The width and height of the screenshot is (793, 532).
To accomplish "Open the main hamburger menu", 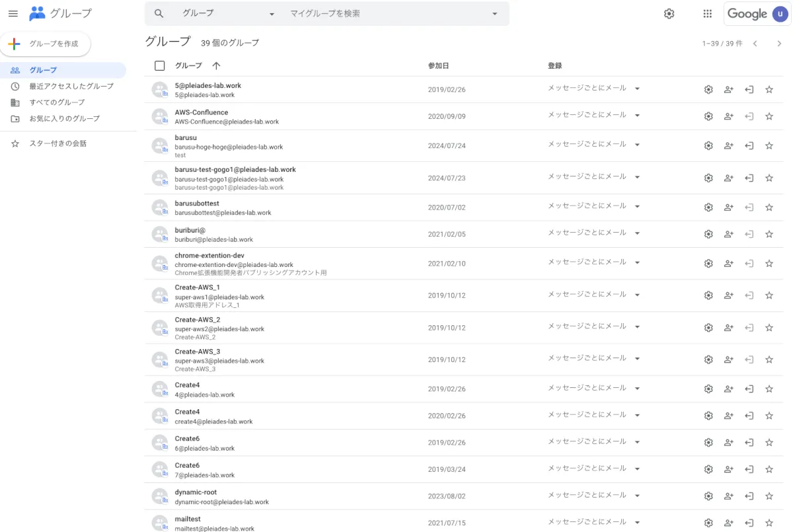I will tap(13, 13).
